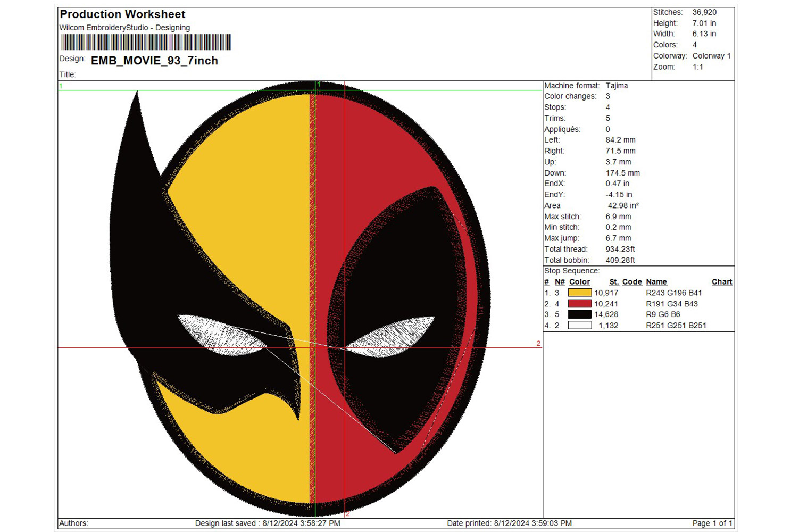Click thread name 'R243 G196 B41'
799x532 pixels.
(674, 293)
